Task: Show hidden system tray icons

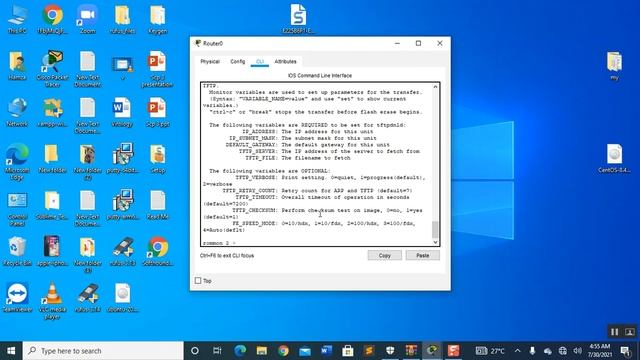Action: 518,351
